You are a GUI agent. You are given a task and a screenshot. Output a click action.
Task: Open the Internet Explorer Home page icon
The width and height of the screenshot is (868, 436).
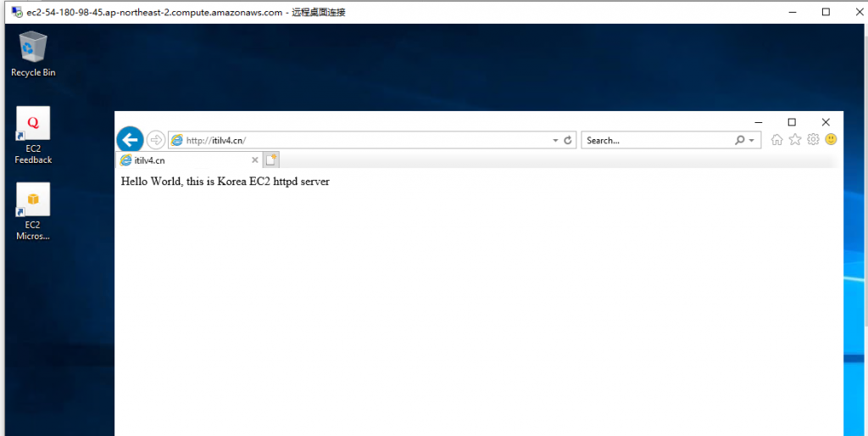coord(776,140)
